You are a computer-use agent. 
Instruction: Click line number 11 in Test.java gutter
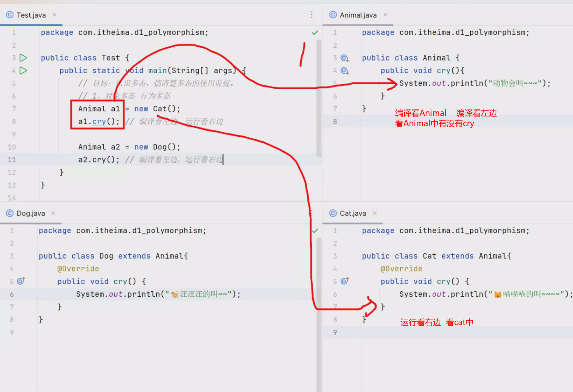pyautogui.click(x=12, y=160)
